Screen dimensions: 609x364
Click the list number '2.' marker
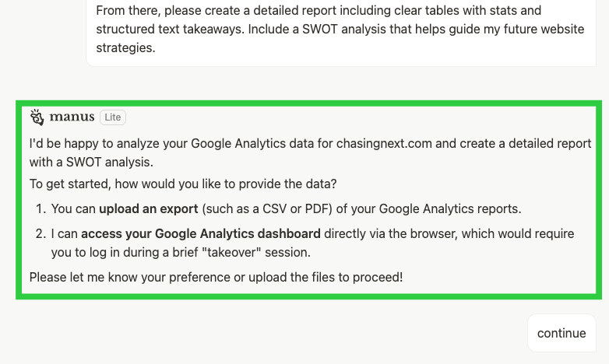(x=41, y=233)
